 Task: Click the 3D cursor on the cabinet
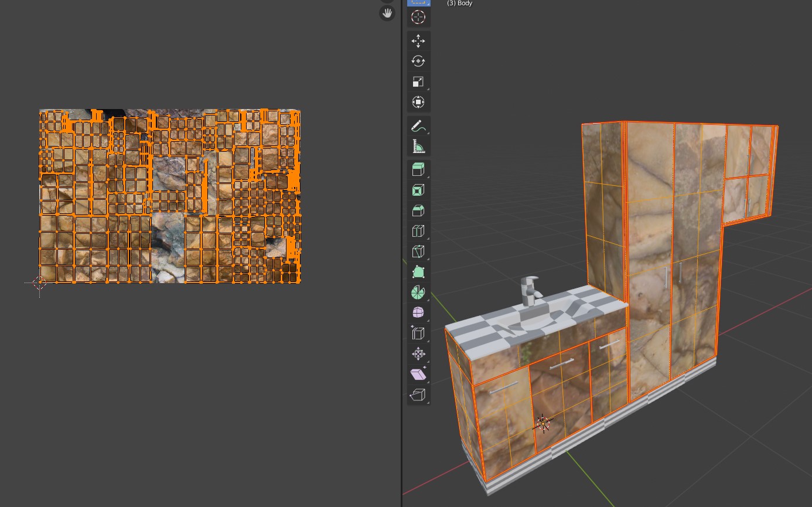tap(543, 423)
